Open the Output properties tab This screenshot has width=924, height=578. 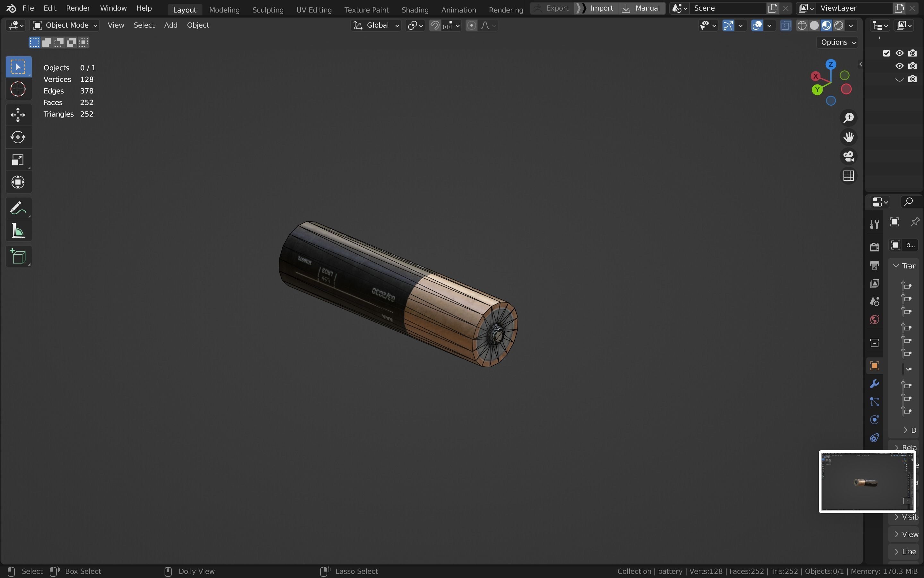pos(874,265)
